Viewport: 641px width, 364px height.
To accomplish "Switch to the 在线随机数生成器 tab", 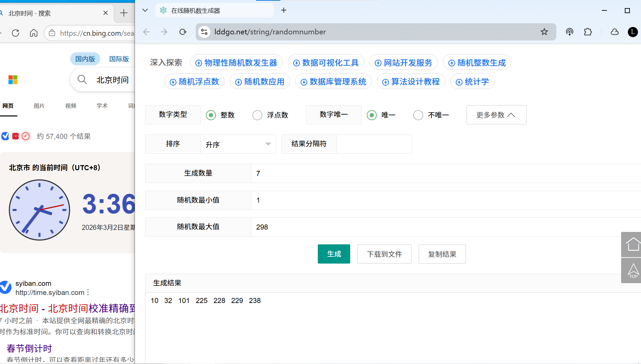I will coord(214,10).
